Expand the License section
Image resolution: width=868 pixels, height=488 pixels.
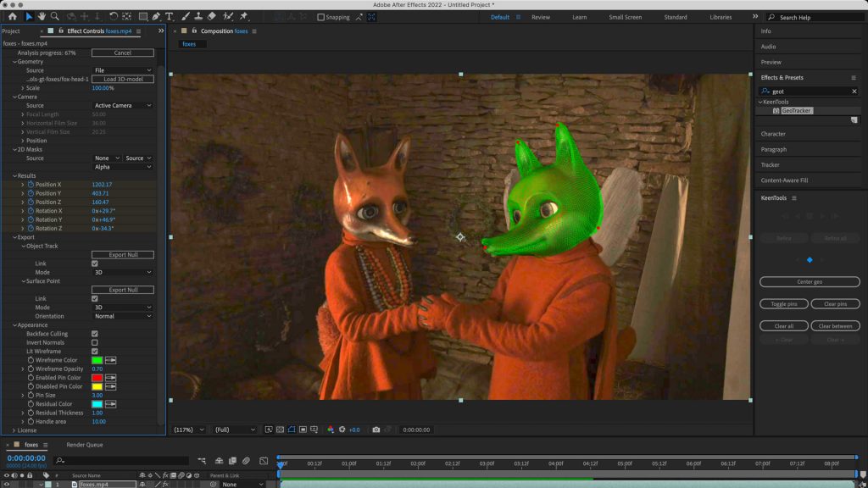[14, 430]
